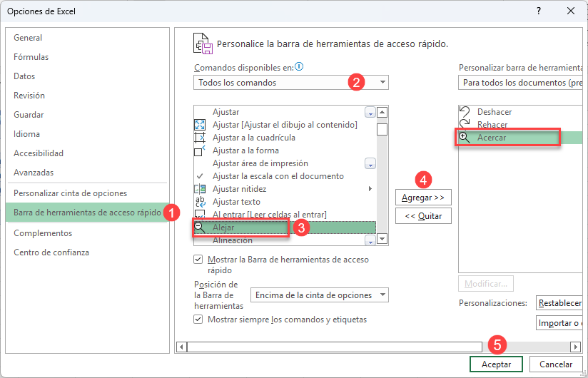Click the Alejar zoom-out magnifier icon
The width and height of the screenshot is (588, 378).
click(x=200, y=227)
